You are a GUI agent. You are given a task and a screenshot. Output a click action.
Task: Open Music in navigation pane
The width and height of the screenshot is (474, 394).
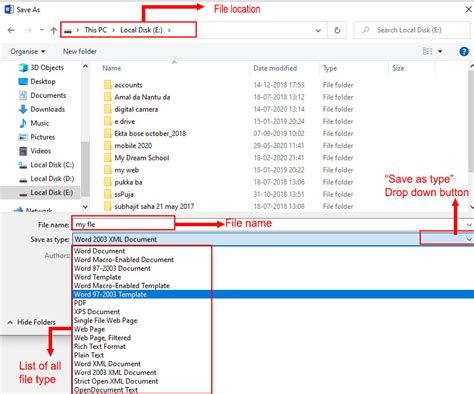point(34,123)
